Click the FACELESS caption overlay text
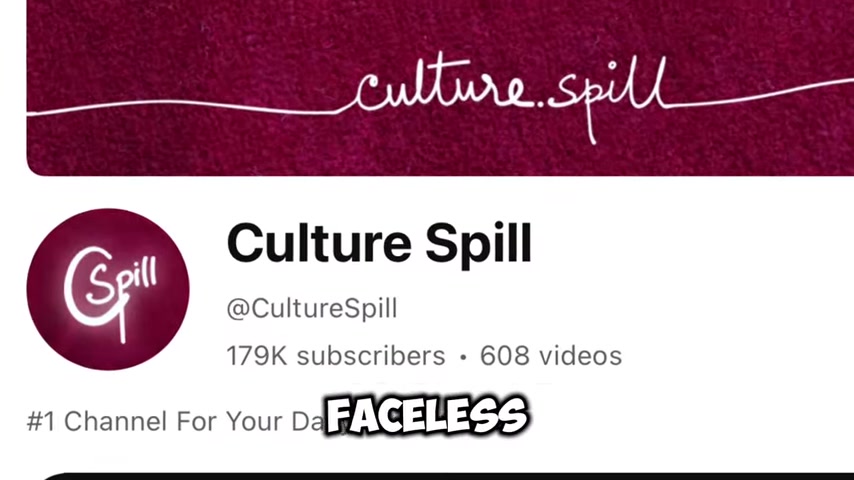Viewport: 854px width, 480px height. pos(426,415)
